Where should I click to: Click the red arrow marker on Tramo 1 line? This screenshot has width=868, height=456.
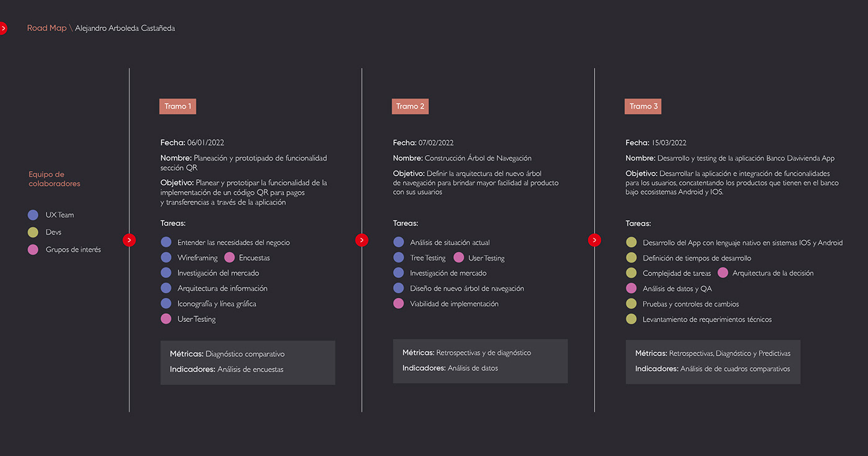click(x=129, y=240)
